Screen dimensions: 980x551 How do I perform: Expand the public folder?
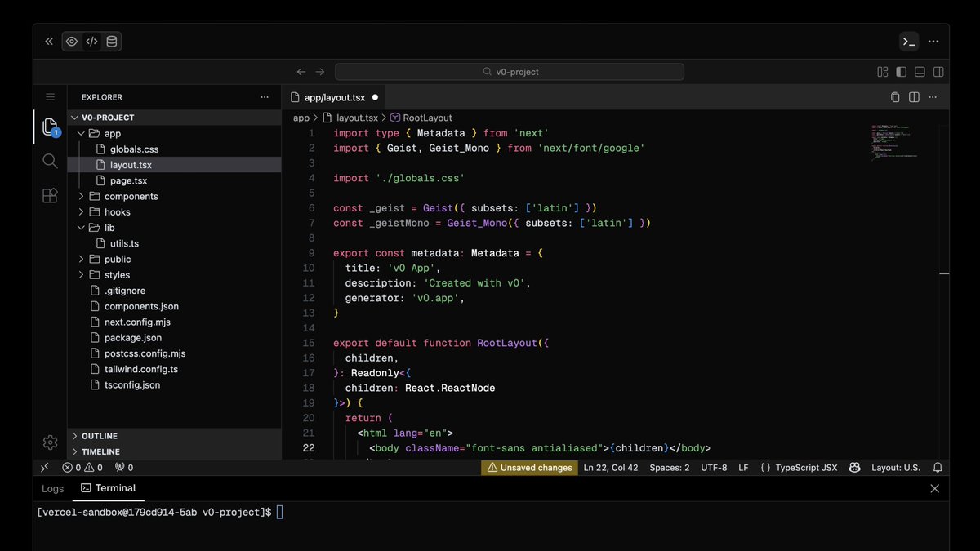tap(175, 259)
